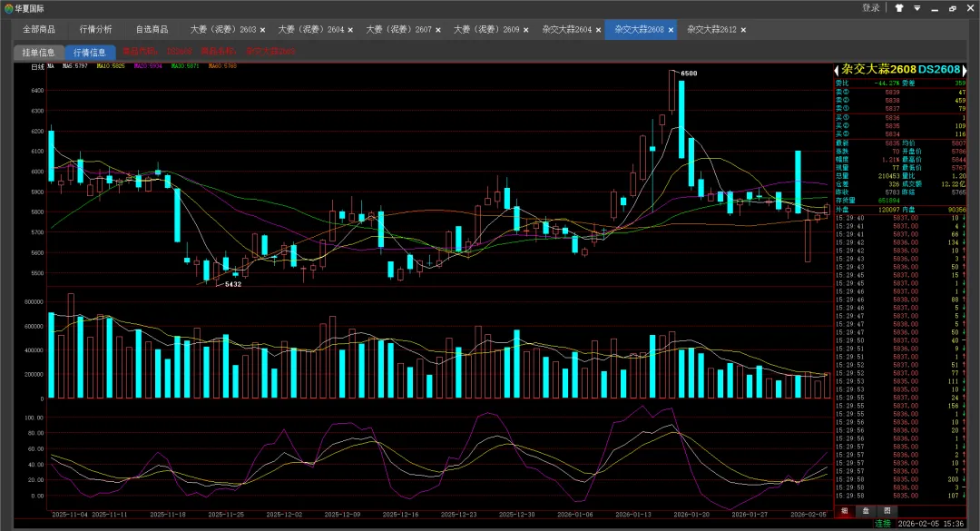Click the 买③ price 5834 row
This screenshot has height=531, width=980.
900,133
